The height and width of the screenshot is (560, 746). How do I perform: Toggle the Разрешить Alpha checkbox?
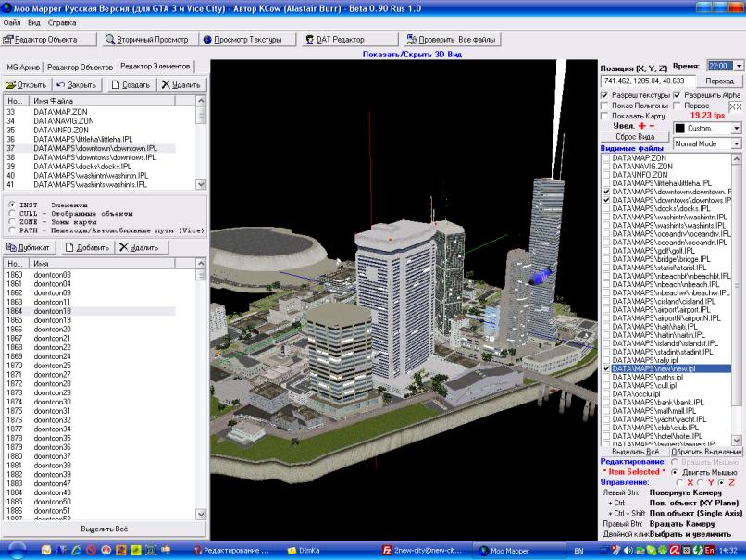tap(677, 95)
